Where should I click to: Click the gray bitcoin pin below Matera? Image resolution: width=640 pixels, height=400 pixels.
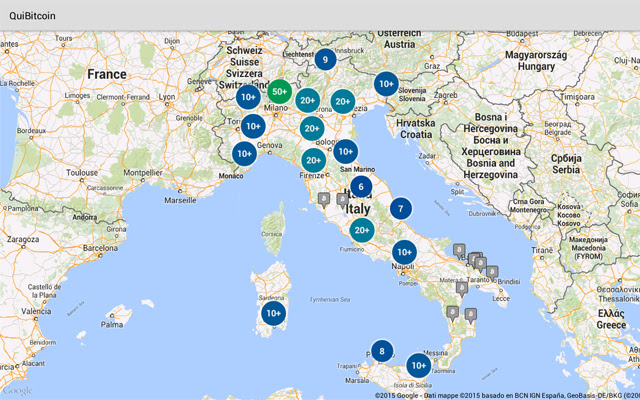(462, 289)
